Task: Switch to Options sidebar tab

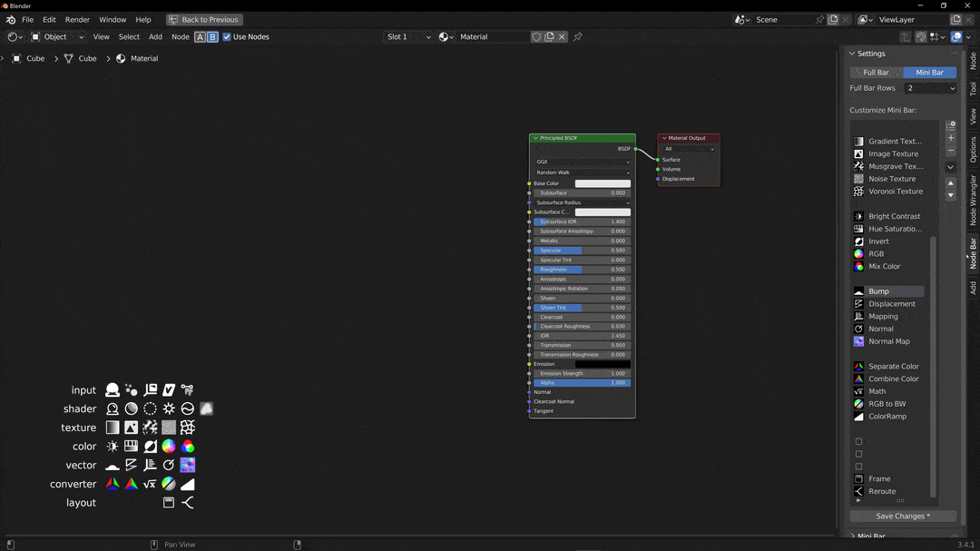Action: click(x=973, y=150)
